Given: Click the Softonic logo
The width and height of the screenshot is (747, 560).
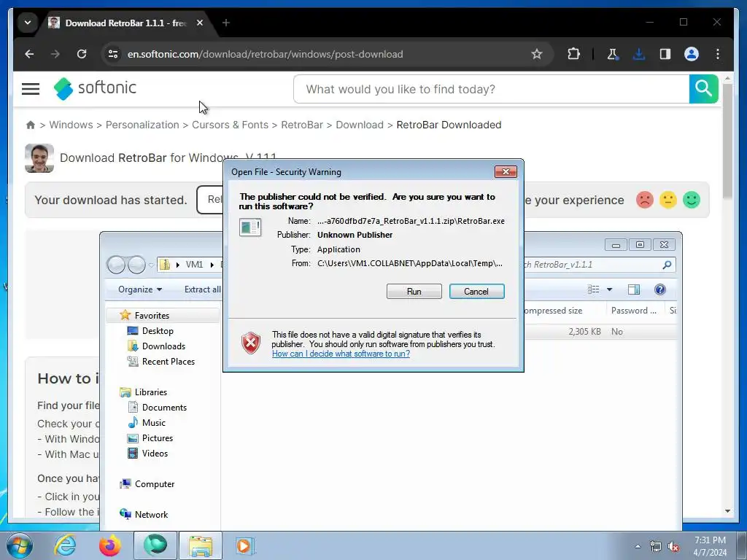Looking at the screenshot, I should 95,88.
